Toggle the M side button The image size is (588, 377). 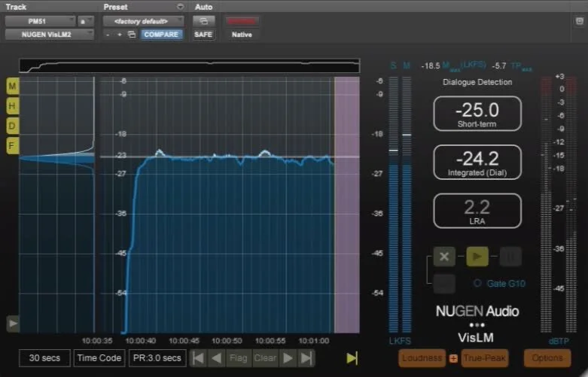pyautogui.click(x=12, y=87)
